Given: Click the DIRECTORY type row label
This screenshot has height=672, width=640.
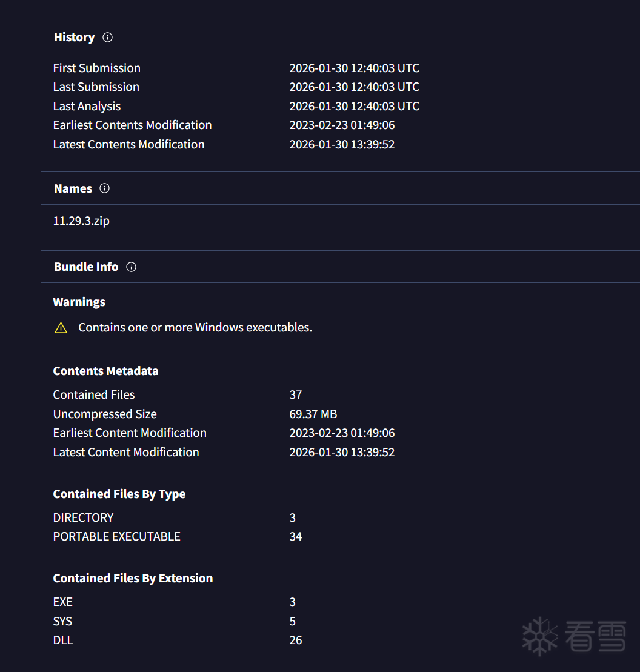Looking at the screenshot, I should [x=83, y=517].
